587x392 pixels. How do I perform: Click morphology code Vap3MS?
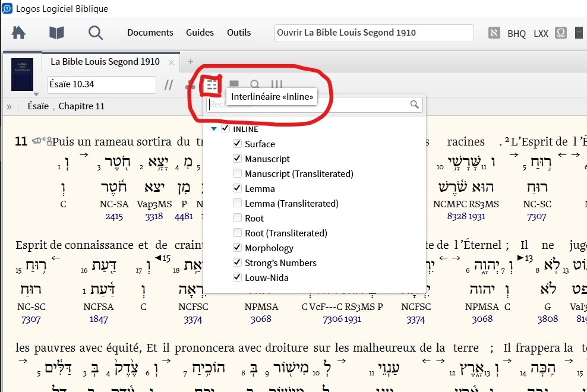[154, 204]
